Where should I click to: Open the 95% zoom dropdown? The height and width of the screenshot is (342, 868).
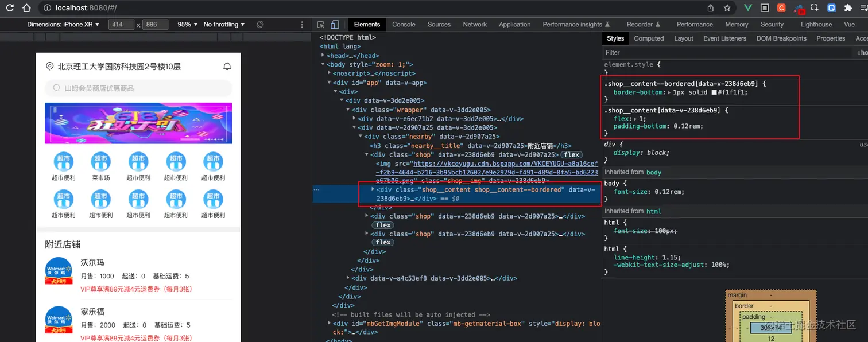point(188,25)
